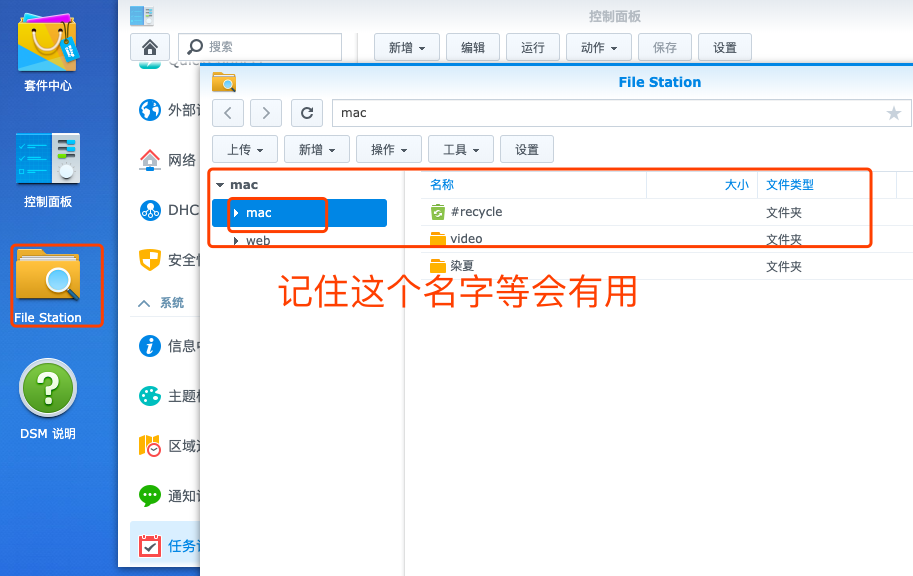Image resolution: width=913 pixels, height=576 pixels.
Task: Open the DSM 说明 help icon
Action: (x=48, y=390)
